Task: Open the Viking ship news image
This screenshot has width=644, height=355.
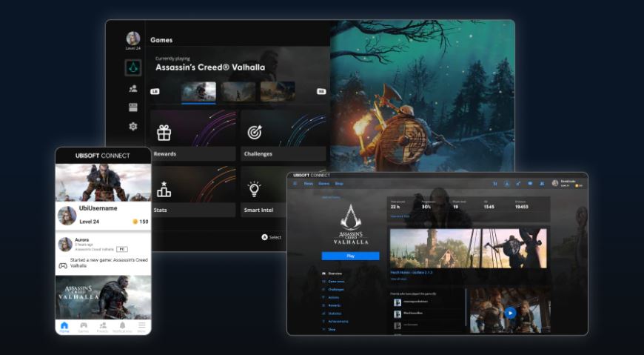Action: tap(514, 248)
